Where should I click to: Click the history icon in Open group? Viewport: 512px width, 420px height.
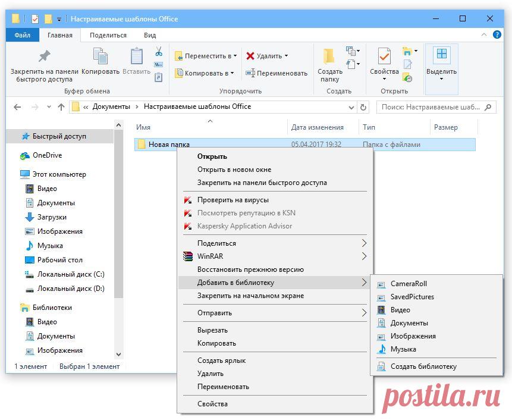click(x=407, y=78)
